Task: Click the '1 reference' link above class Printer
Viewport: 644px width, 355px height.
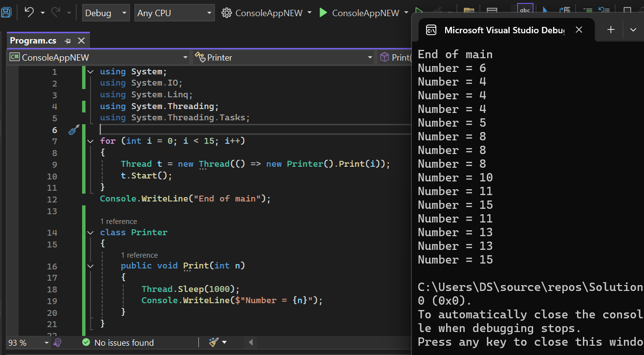Action: point(119,222)
